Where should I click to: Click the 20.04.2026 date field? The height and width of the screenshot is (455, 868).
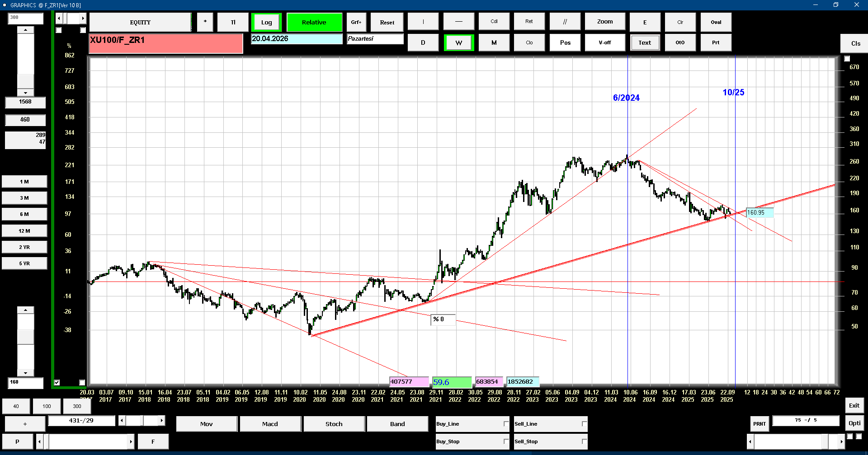click(x=297, y=39)
